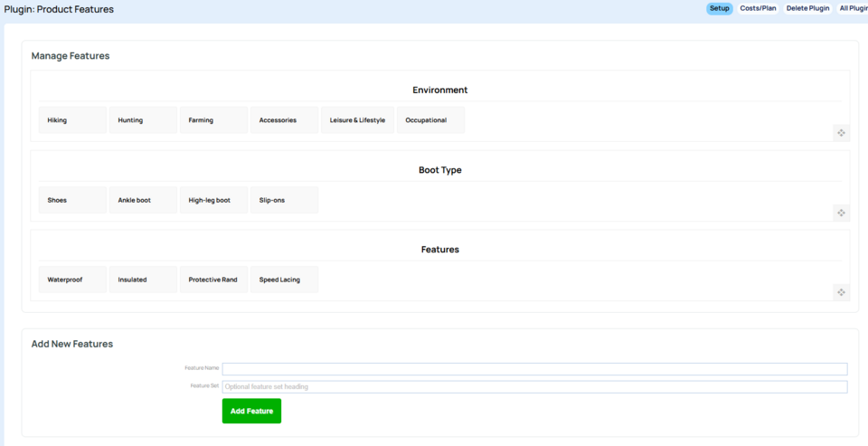Open the Leisure & Lifestyle feature
The image size is (868, 446).
pos(357,120)
